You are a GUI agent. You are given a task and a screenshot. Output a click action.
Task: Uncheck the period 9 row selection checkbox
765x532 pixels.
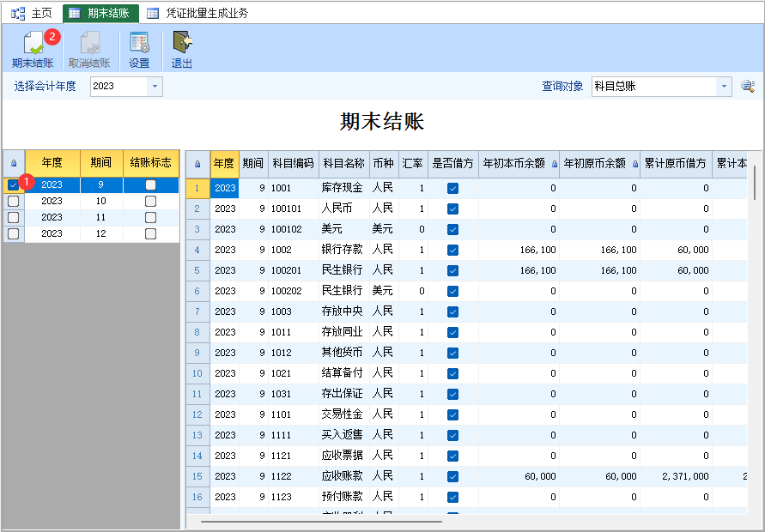[13, 184]
